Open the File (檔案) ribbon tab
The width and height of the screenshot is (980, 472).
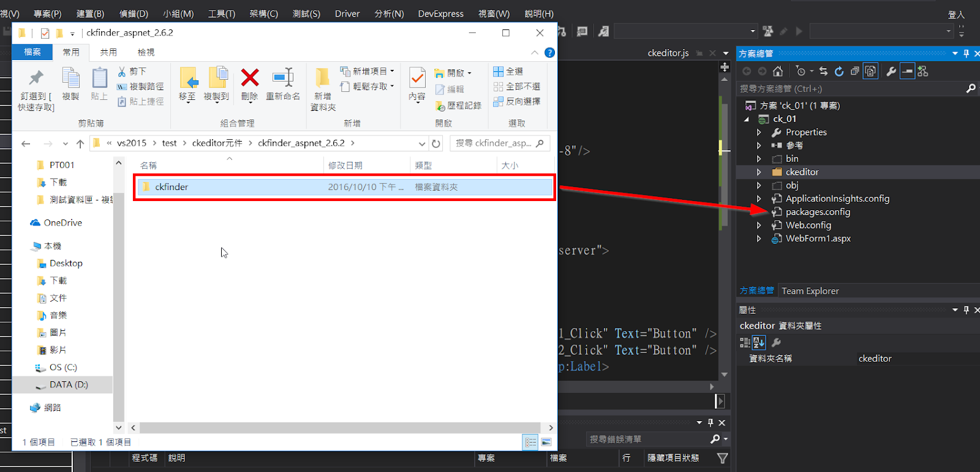coord(32,52)
